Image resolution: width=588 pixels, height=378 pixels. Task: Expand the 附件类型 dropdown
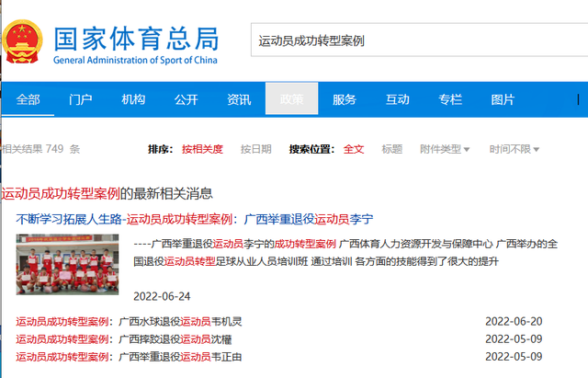(x=445, y=149)
